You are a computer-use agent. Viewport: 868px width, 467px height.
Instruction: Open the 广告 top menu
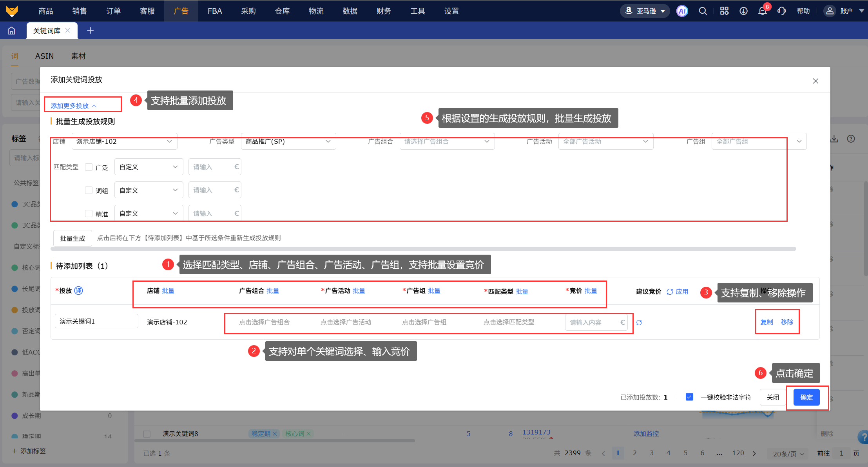pyautogui.click(x=181, y=11)
